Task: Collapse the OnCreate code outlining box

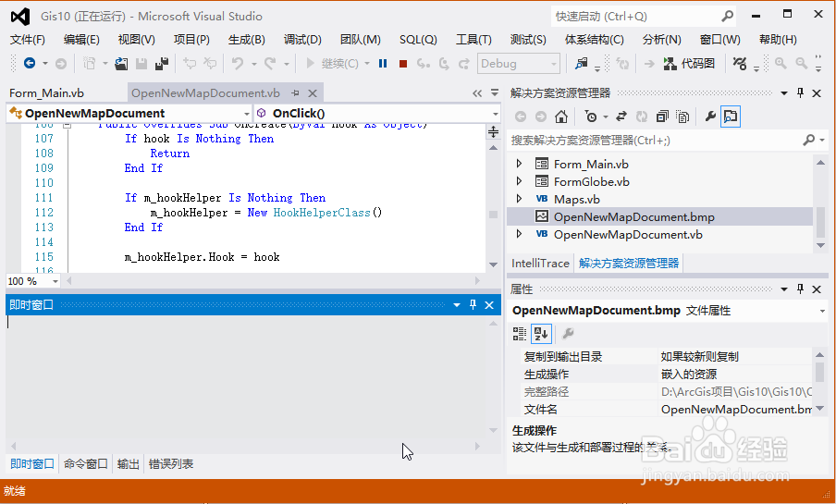Action: (x=68, y=125)
